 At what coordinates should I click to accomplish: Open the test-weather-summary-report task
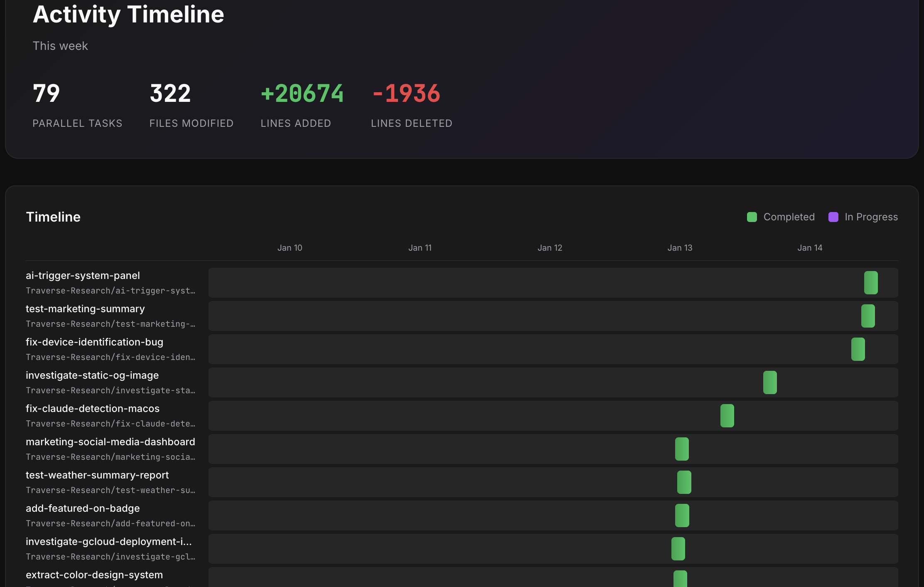click(x=97, y=475)
